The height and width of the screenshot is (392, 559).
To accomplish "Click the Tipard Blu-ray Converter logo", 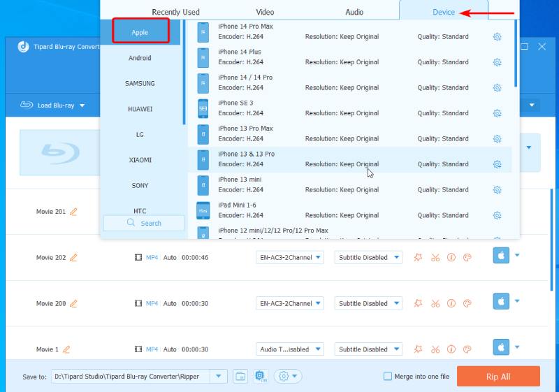I will 24,47.
